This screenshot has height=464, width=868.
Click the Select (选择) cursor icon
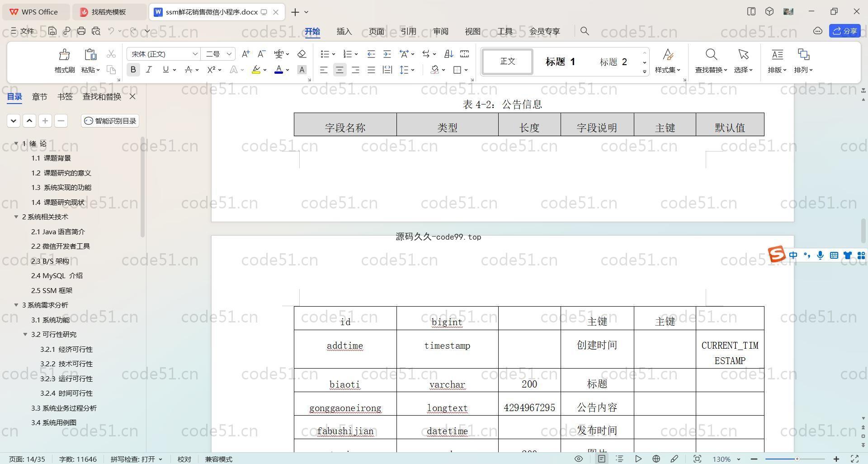743,55
